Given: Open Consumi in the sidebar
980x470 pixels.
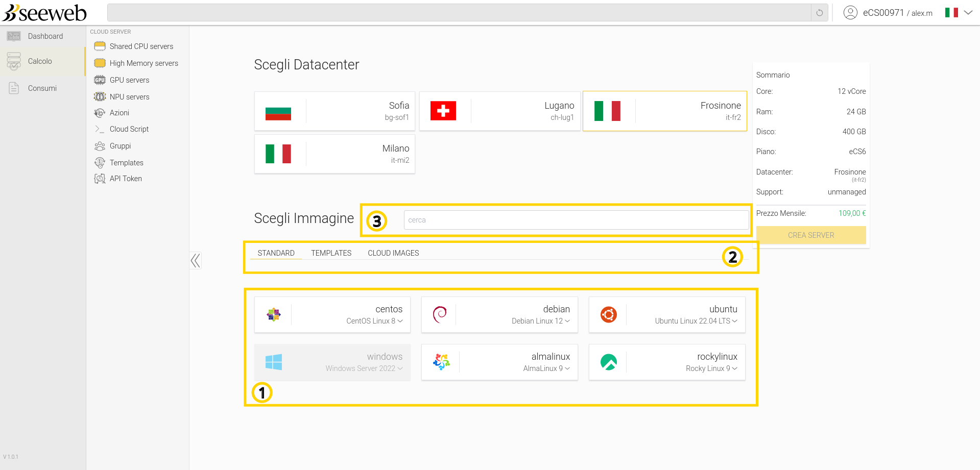Looking at the screenshot, I should (43, 88).
